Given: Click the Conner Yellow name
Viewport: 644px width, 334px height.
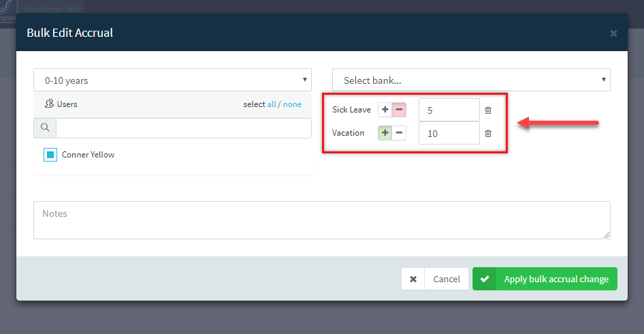Looking at the screenshot, I should (x=88, y=155).
